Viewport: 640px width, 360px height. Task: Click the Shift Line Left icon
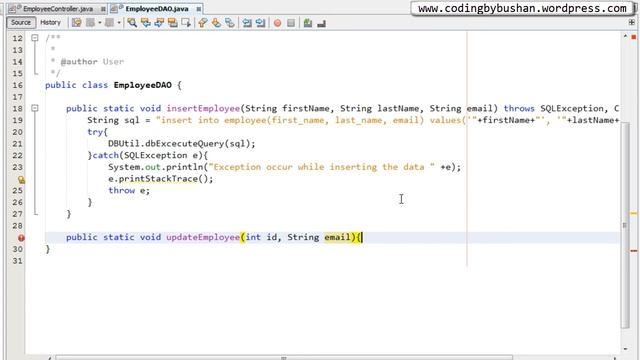click(x=247, y=23)
